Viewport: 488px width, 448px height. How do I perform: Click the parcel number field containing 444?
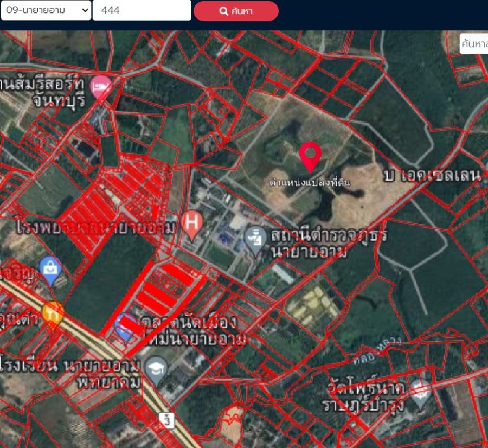point(142,10)
